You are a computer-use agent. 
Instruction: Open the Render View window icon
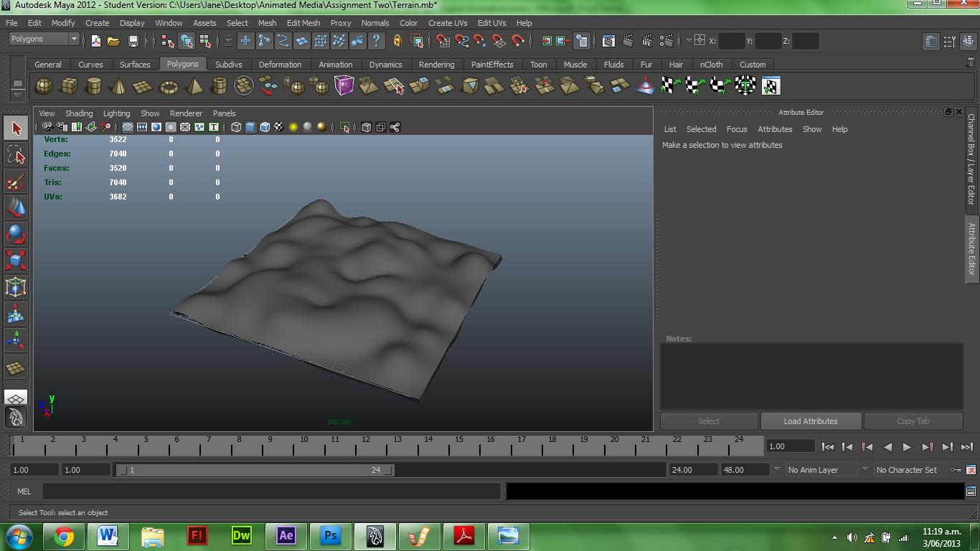pyautogui.click(x=608, y=41)
